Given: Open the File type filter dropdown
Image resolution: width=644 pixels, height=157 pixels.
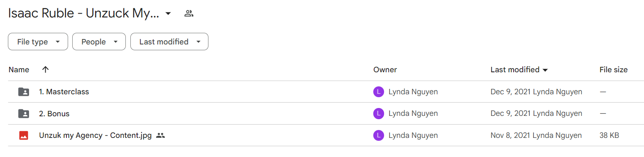Looking at the screenshot, I should [38, 42].
